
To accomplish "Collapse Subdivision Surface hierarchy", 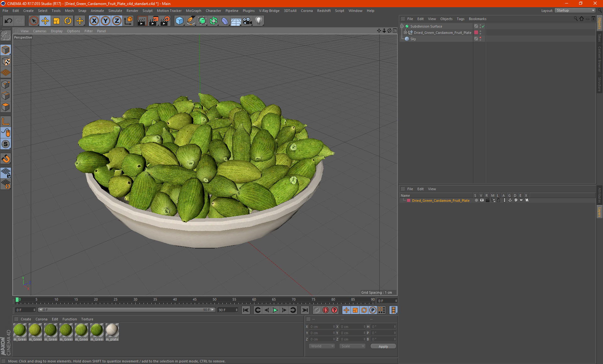I will tap(402, 26).
